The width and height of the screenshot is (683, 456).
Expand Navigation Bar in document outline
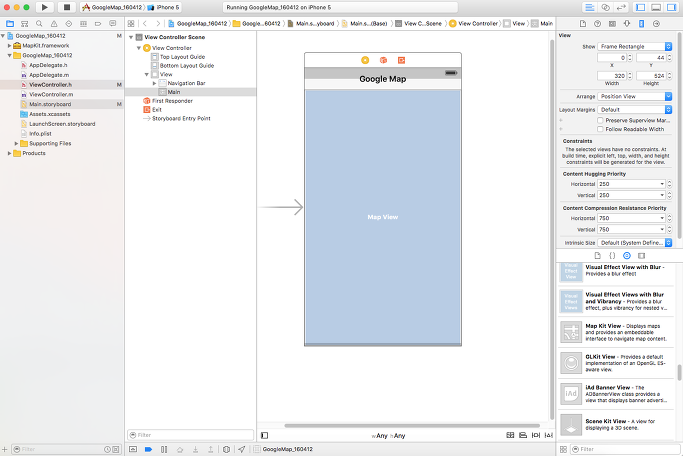coord(154,83)
